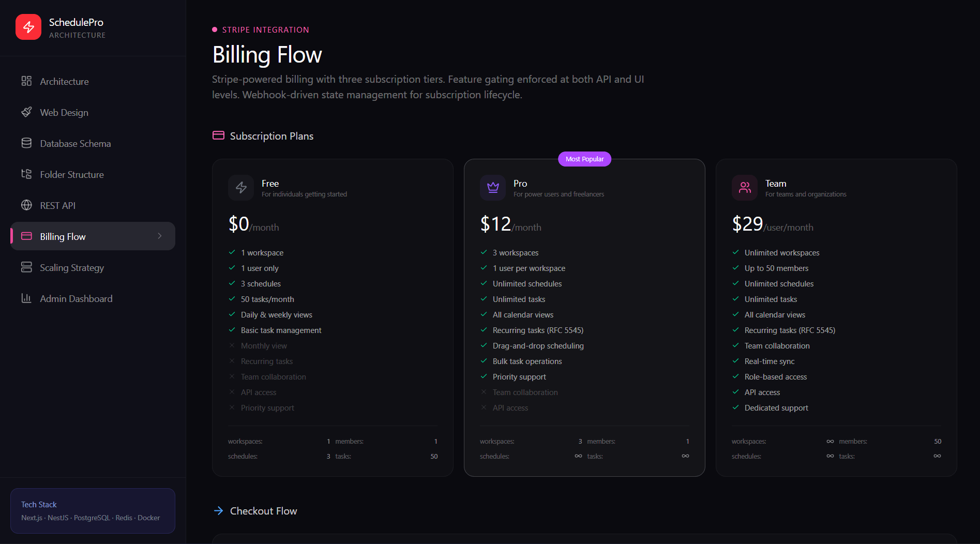Image resolution: width=980 pixels, height=544 pixels.
Task: Toggle the Recurring tasks mark in Free plan
Action: pos(232,361)
